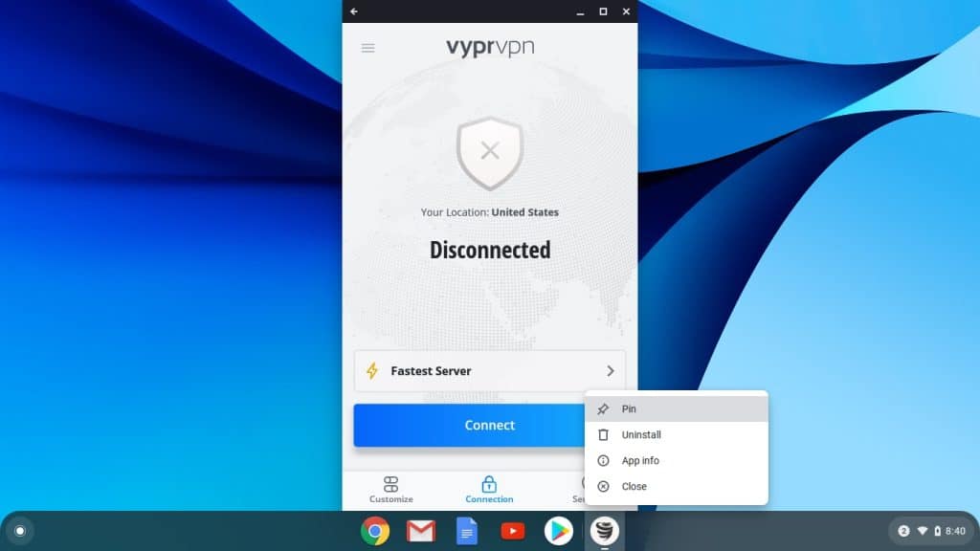Select the lightning bolt Fastest Server icon
Viewport: 980px width, 551px height.
372,370
